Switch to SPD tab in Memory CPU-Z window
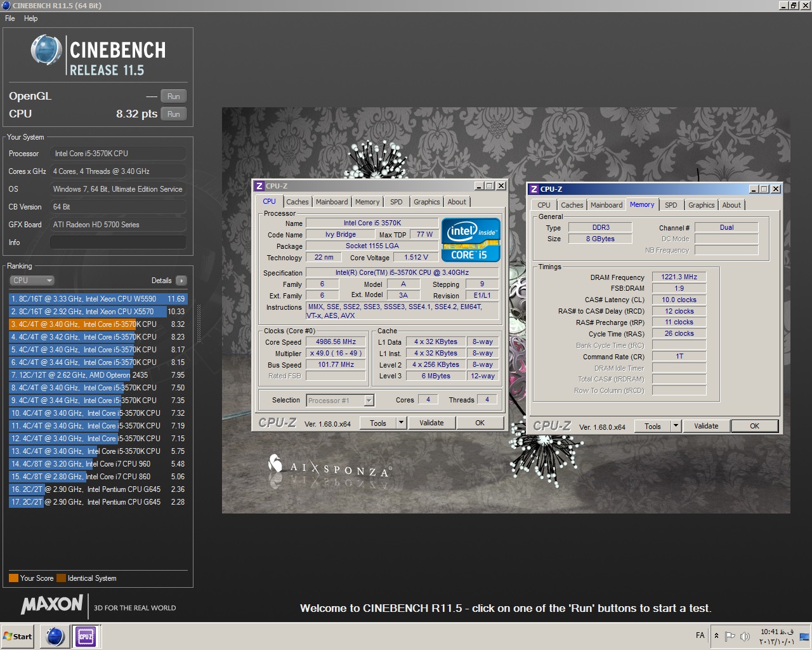Viewport: 812px width, 650px height. (x=671, y=205)
